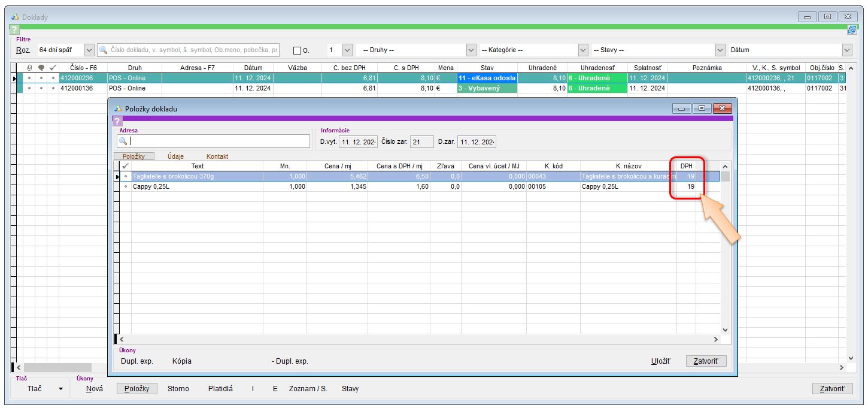The image size is (868, 408).
Task: Click the Storno action button
Action: 178,389
